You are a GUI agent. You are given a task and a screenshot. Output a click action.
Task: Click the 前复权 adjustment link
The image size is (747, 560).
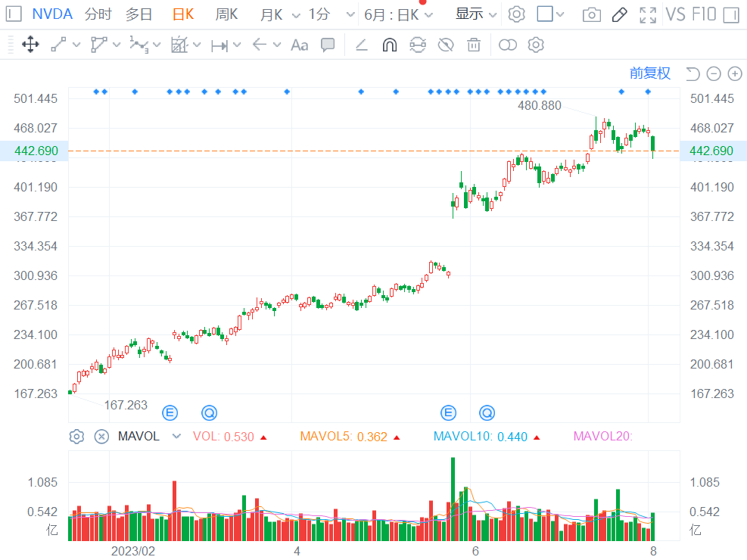tap(650, 73)
